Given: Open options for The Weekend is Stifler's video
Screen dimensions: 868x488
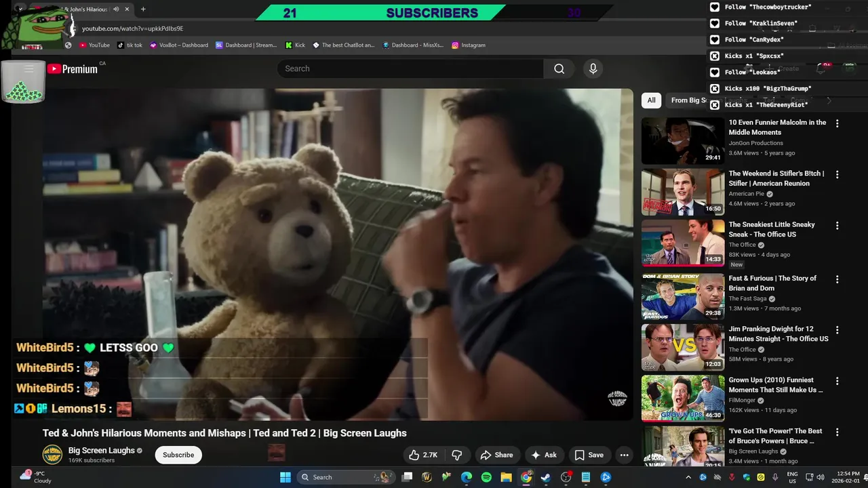Looking at the screenshot, I should point(837,174).
